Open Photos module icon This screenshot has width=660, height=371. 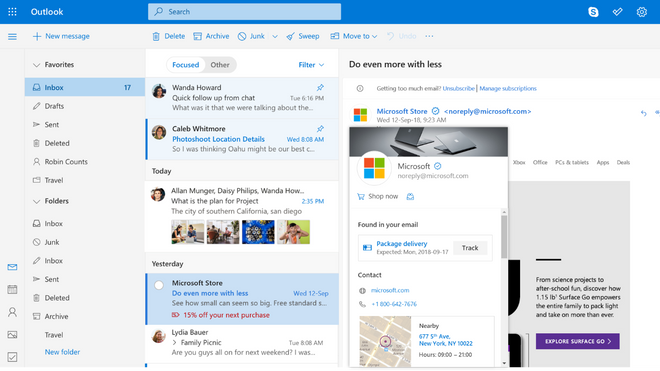click(12, 335)
